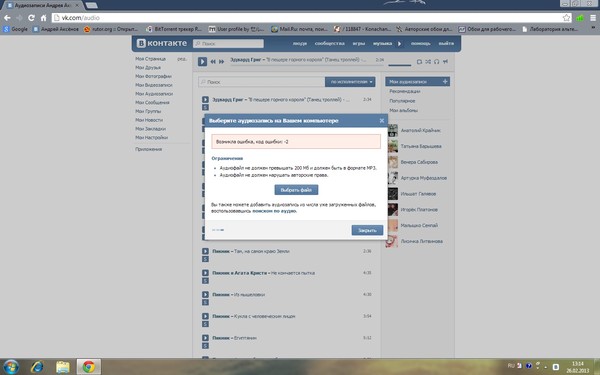Select friend Анатолий Крайник avatar
The image size is (600, 375).
393,130
